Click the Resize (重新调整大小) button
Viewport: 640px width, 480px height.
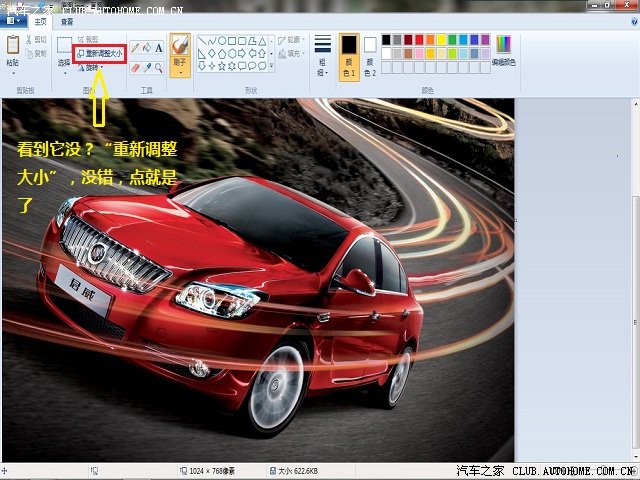tap(100, 53)
